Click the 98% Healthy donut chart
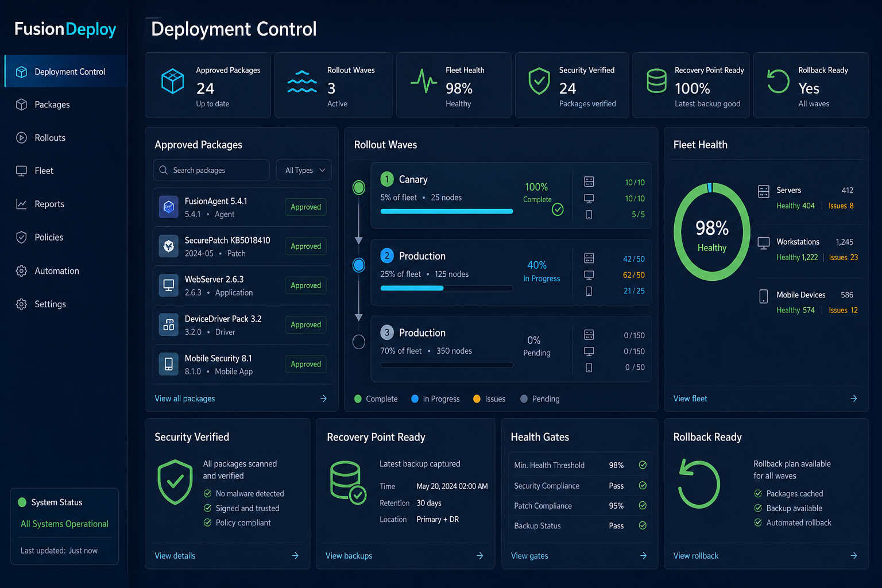The width and height of the screenshot is (882, 588). pyautogui.click(x=712, y=232)
